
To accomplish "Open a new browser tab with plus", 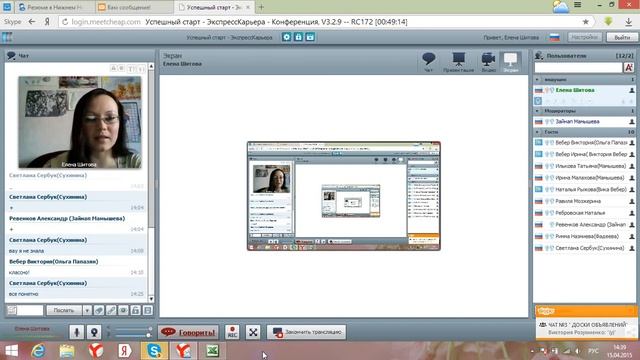I will point(261,7).
